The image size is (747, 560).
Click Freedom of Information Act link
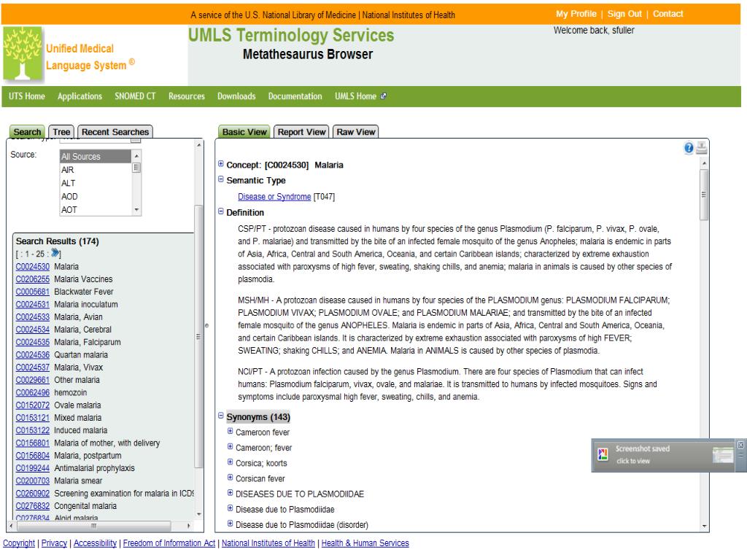169,542
